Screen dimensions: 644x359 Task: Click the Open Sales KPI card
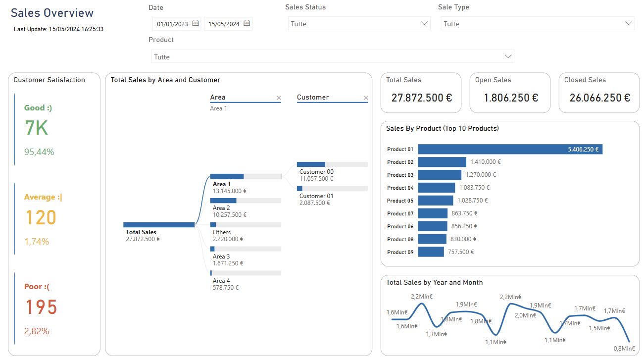[x=510, y=93]
